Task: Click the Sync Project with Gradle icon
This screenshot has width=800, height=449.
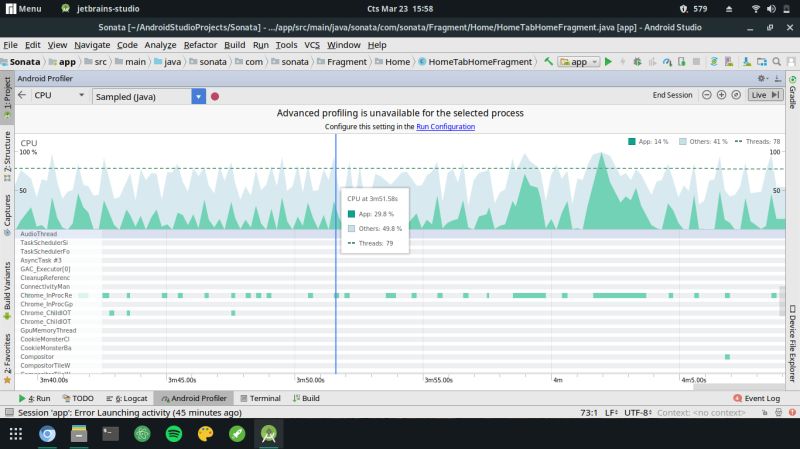Action: (714, 62)
